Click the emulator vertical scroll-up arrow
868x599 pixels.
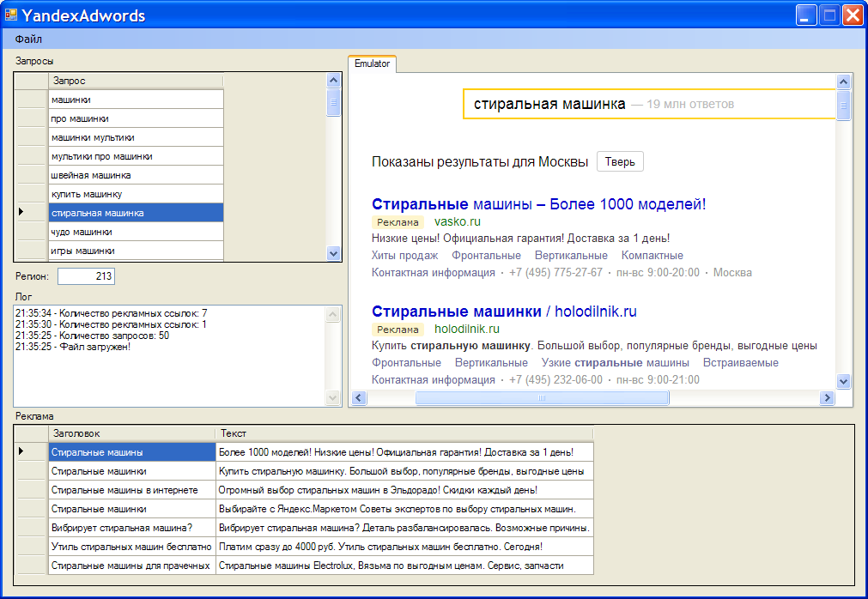click(x=843, y=82)
